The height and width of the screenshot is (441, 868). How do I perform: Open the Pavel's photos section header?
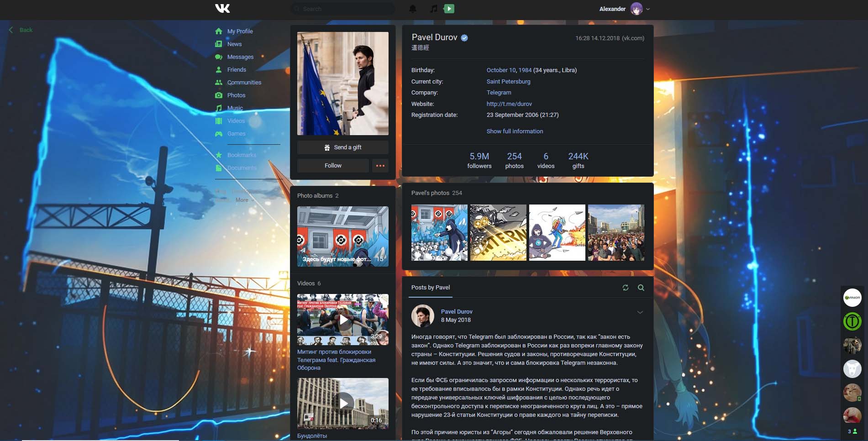pos(437,193)
